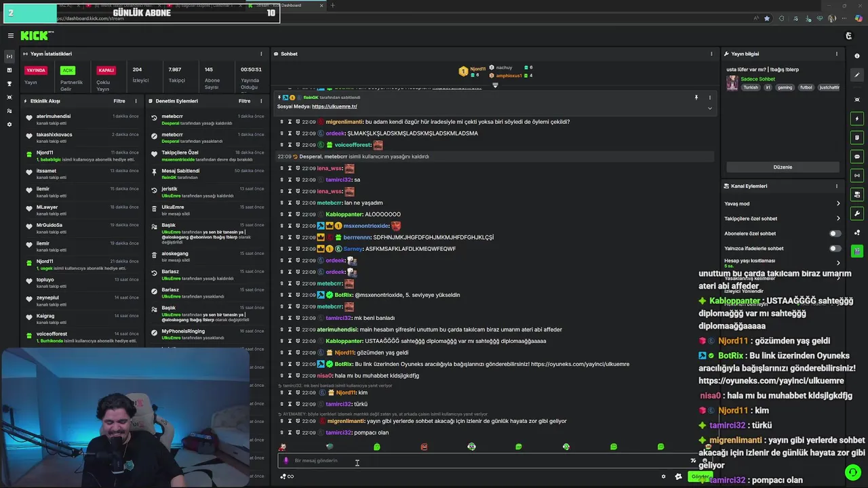Open pinned message options menu
The image size is (868, 488).
click(x=710, y=98)
